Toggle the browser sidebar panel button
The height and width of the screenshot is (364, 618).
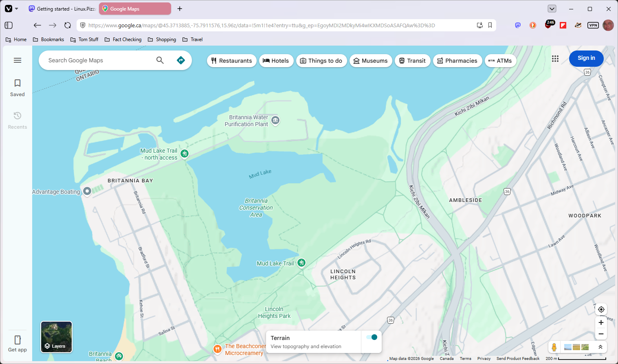coord(9,25)
